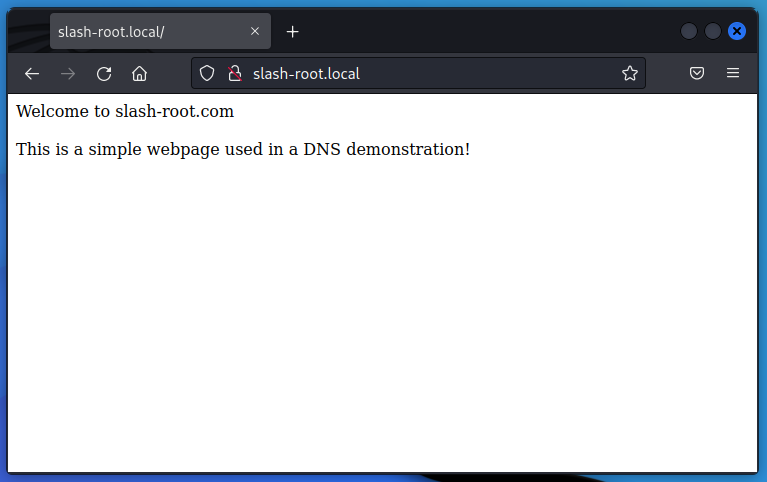Click the DNS demonstration paragraph
The height and width of the screenshot is (482, 767).
point(243,149)
